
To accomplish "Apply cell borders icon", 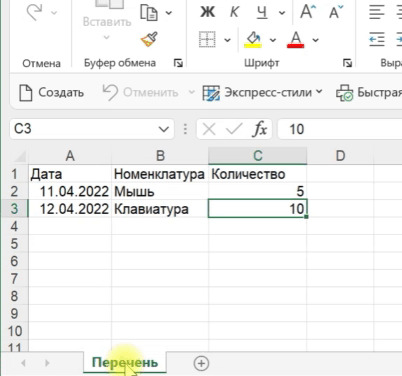I will (207, 40).
